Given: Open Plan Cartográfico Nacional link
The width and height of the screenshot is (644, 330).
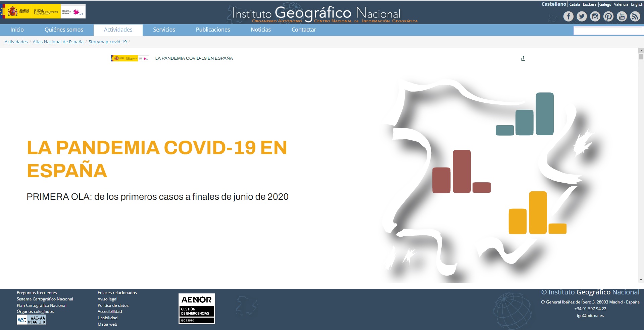Looking at the screenshot, I should [42, 305].
